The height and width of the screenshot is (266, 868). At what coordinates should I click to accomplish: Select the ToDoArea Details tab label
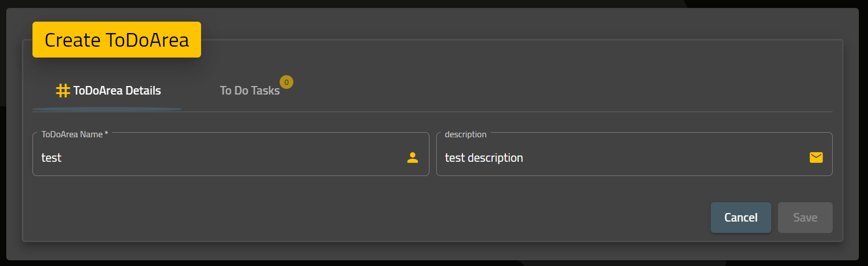point(117,91)
